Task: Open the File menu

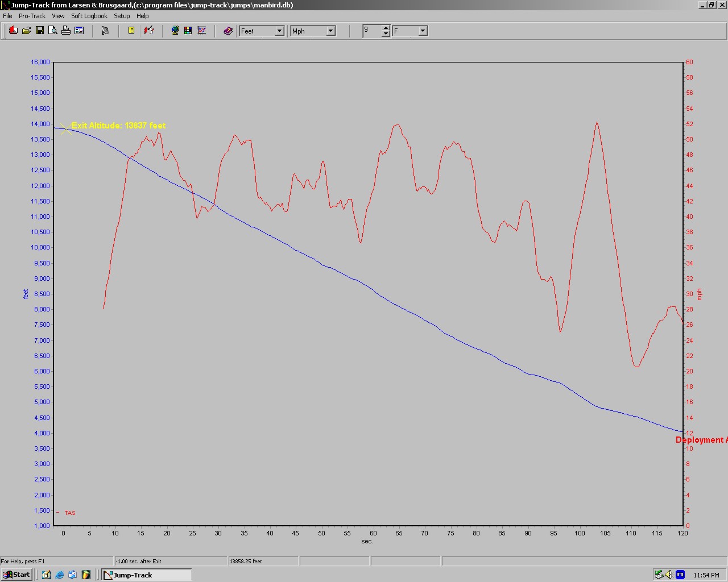Action: tap(7, 16)
